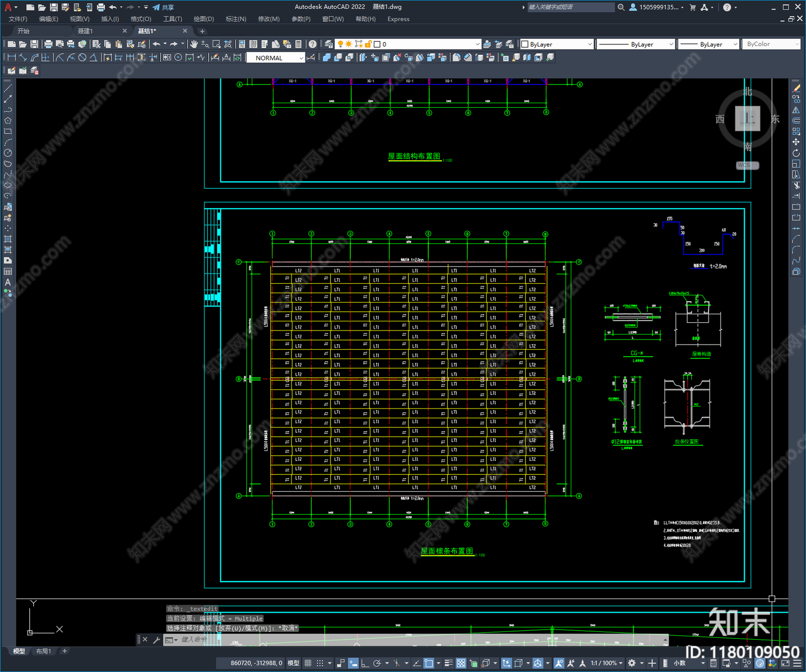Screen dimensions: 806x672
Task: Toggle annotation visibility in status bar
Action: coord(559,663)
